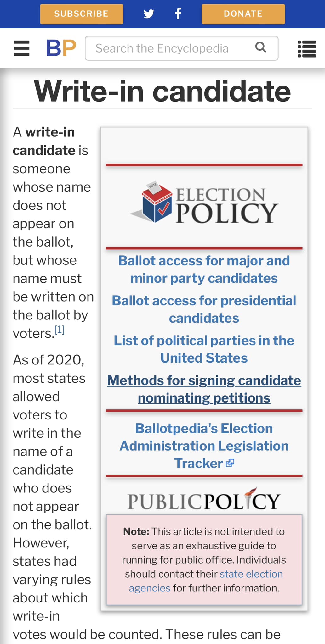Open Ballotpedia's Facebook page

click(x=178, y=14)
